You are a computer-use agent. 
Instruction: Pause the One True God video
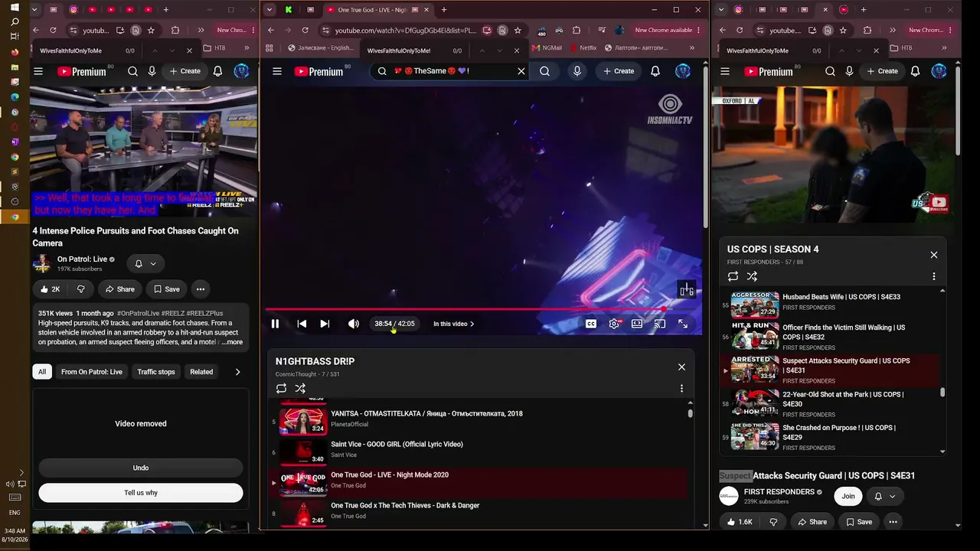click(275, 324)
